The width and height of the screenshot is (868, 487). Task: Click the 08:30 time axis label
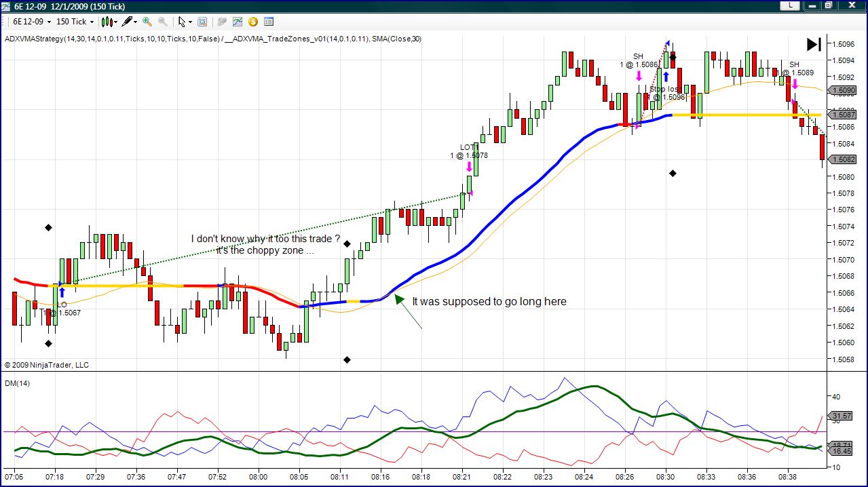click(x=665, y=477)
